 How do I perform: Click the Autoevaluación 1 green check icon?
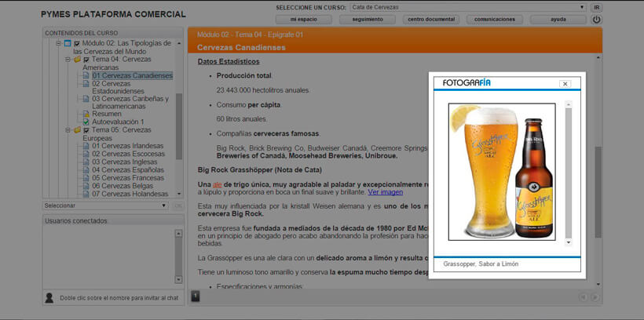86,122
